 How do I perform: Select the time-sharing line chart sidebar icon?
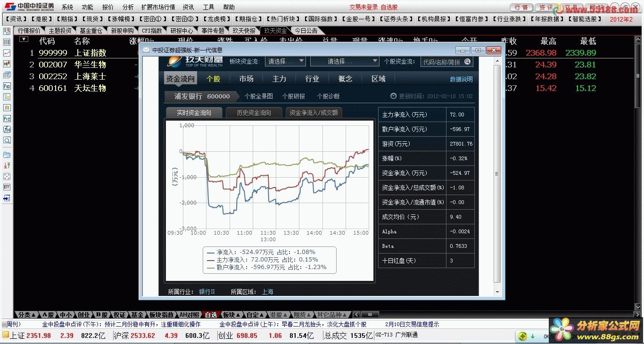(7, 53)
